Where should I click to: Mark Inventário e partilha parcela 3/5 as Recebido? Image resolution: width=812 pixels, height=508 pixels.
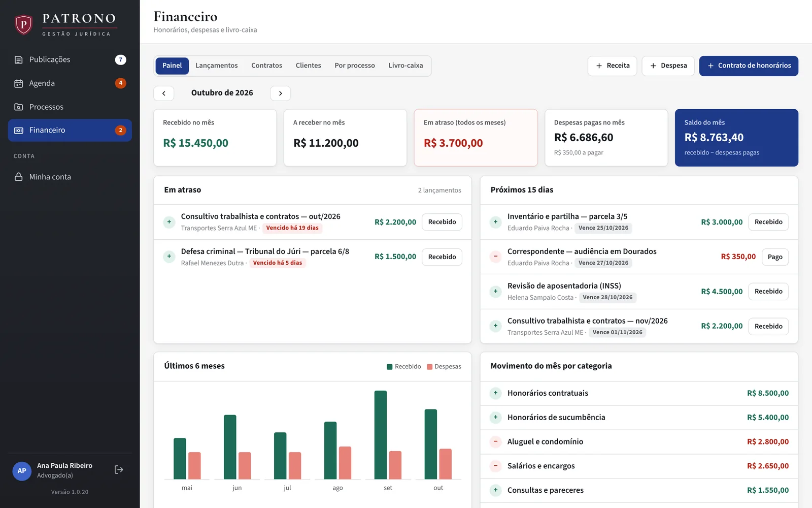click(x=768, y=222)
